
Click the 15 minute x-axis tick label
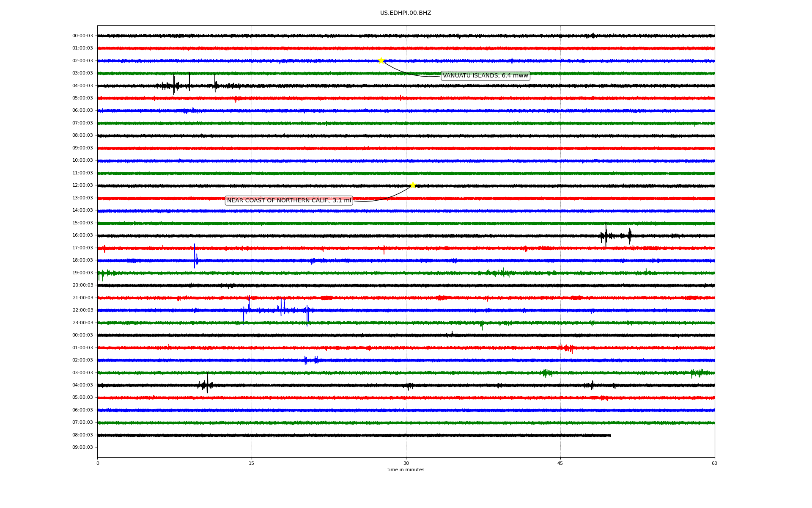(x=252, y=463)
